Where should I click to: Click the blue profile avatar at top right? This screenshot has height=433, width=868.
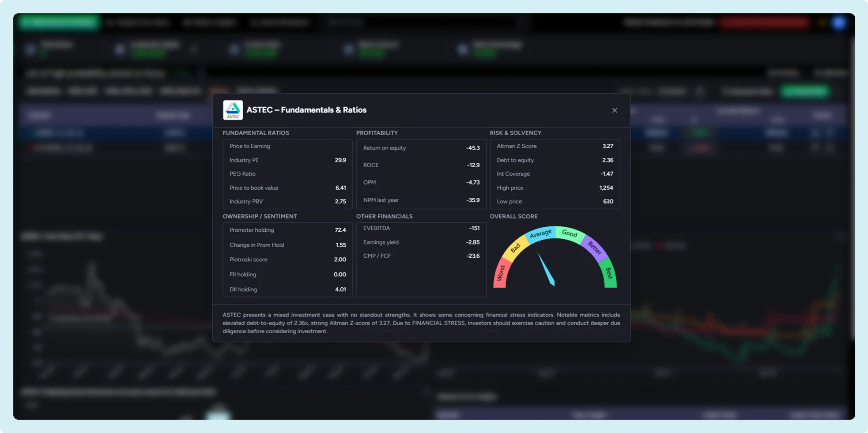pos(839,23)
